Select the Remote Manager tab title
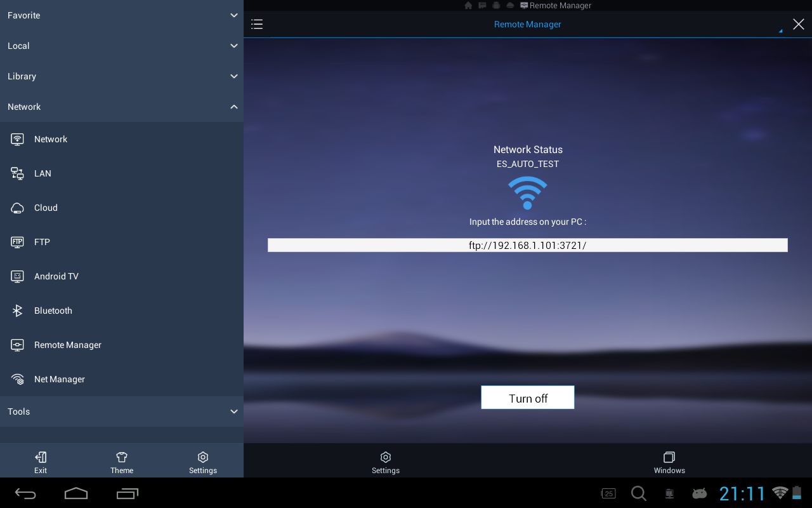Viewport: 812px width, 508px height. (x=527, y=24)
